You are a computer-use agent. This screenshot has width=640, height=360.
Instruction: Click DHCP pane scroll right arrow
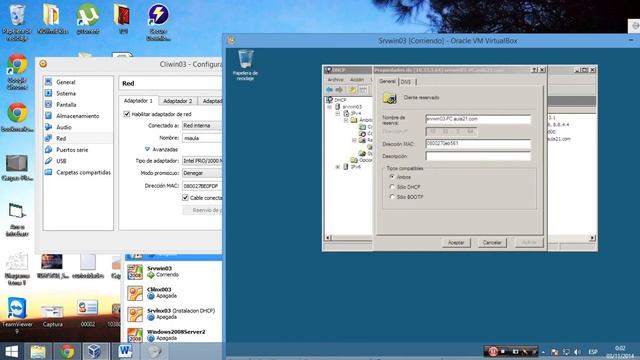click(593, 238)
